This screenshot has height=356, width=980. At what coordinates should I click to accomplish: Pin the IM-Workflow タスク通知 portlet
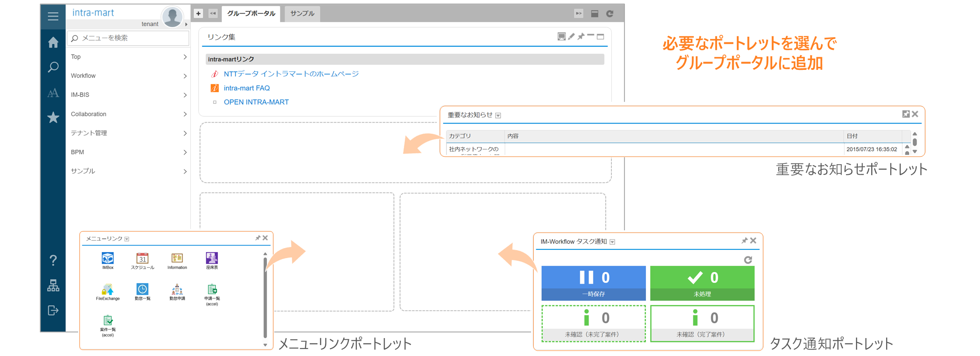[x=745, y=241]
